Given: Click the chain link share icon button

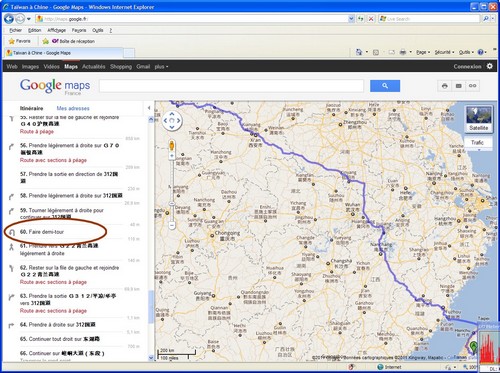Looking at the screenshot, I should 472,86.
